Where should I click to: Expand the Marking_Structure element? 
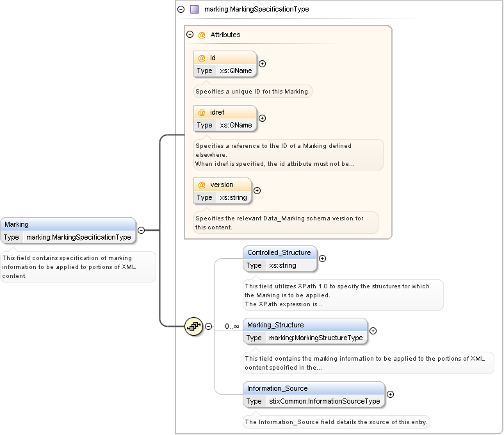pos(373,331)
